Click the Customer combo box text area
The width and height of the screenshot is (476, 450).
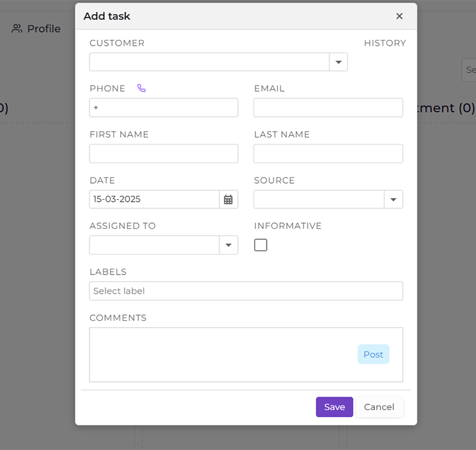click(x=210, y=62)
